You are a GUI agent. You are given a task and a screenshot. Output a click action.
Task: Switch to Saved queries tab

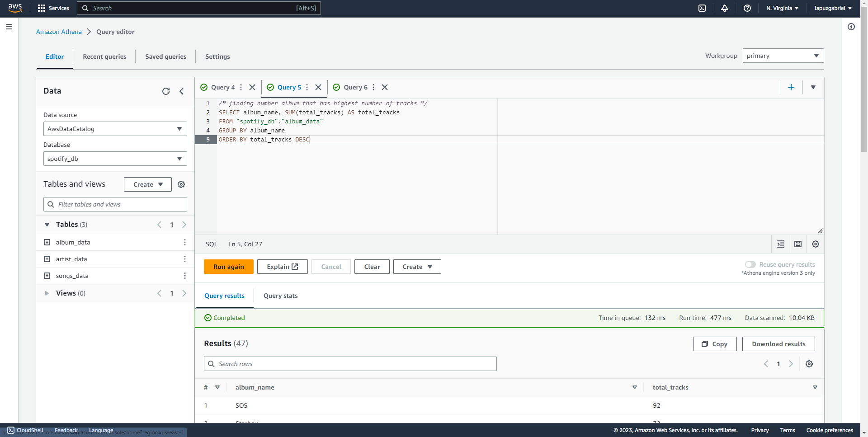click(x=165, y=56)
